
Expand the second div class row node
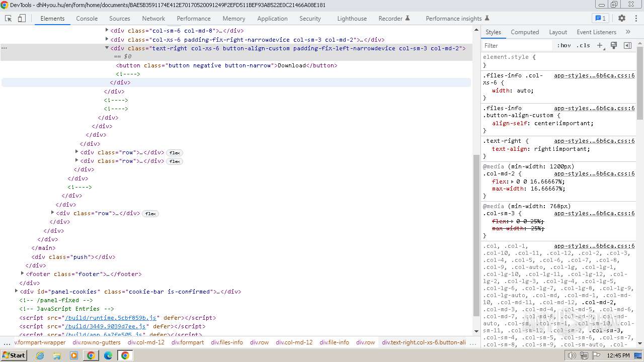76,160
